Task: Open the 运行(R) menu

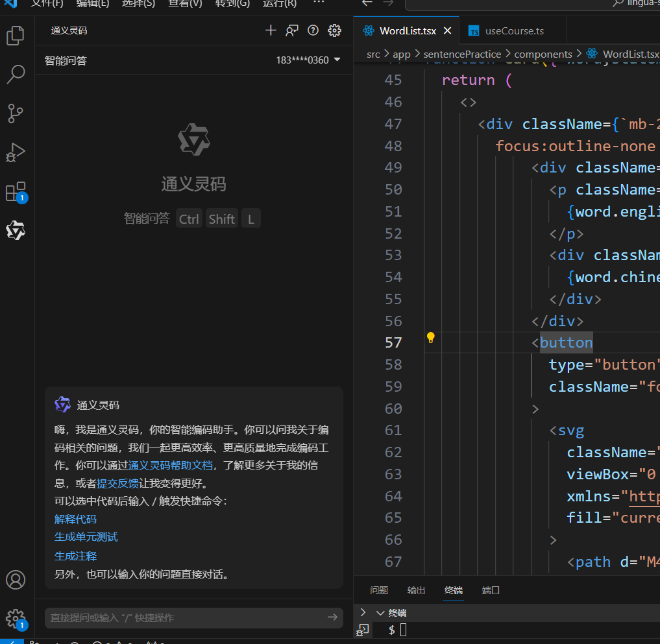Action: tap(280, 3)
